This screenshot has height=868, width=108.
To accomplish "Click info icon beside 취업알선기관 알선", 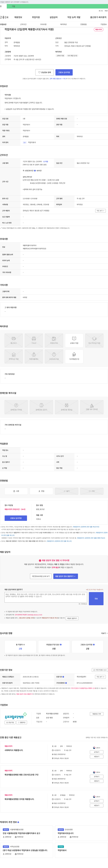I will point(61,645).
